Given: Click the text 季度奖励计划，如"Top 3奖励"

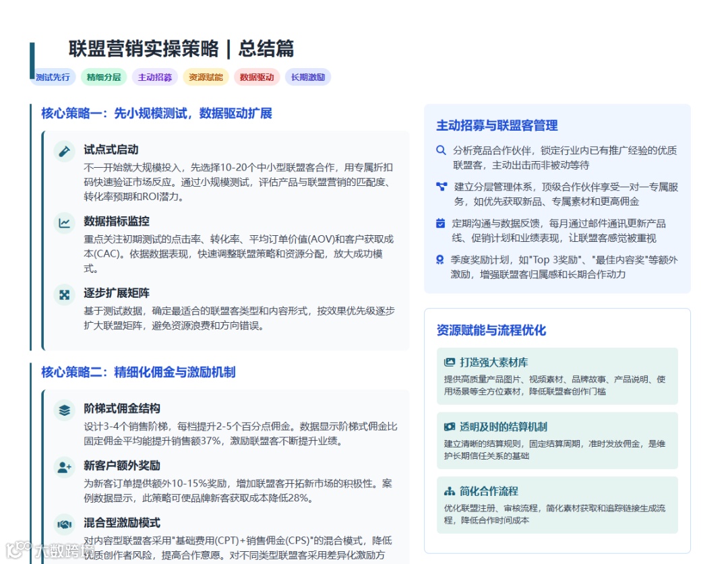Looking at the screenshot, I should (564, 267).
